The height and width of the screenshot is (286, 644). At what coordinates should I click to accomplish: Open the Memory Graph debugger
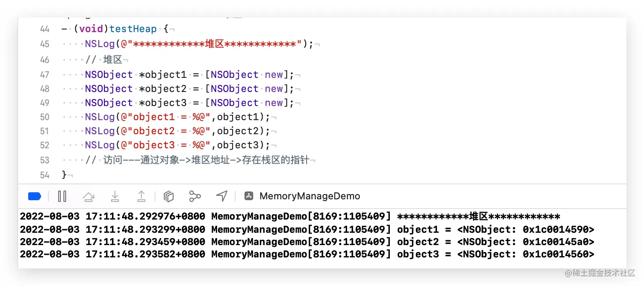pyautogui.click(x=195, y=196)
